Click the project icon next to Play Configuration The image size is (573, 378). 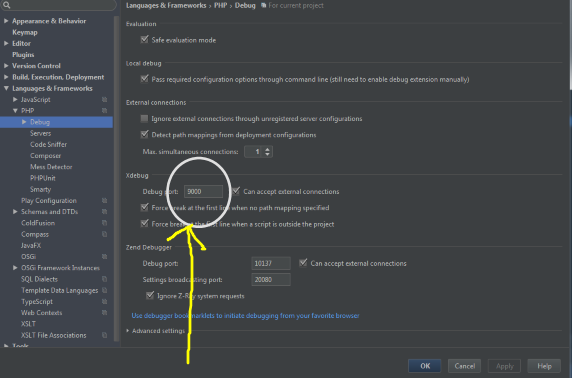[x=105, y=200]
